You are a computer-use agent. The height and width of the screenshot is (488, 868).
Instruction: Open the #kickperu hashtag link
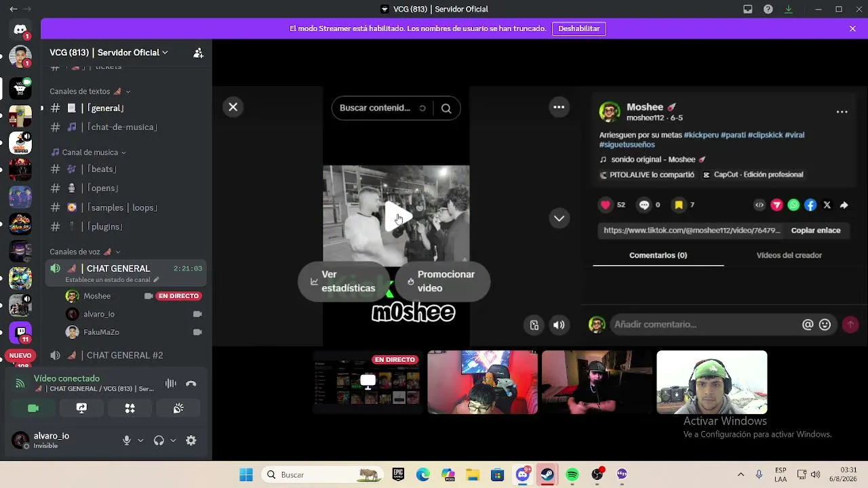point(701,135)
